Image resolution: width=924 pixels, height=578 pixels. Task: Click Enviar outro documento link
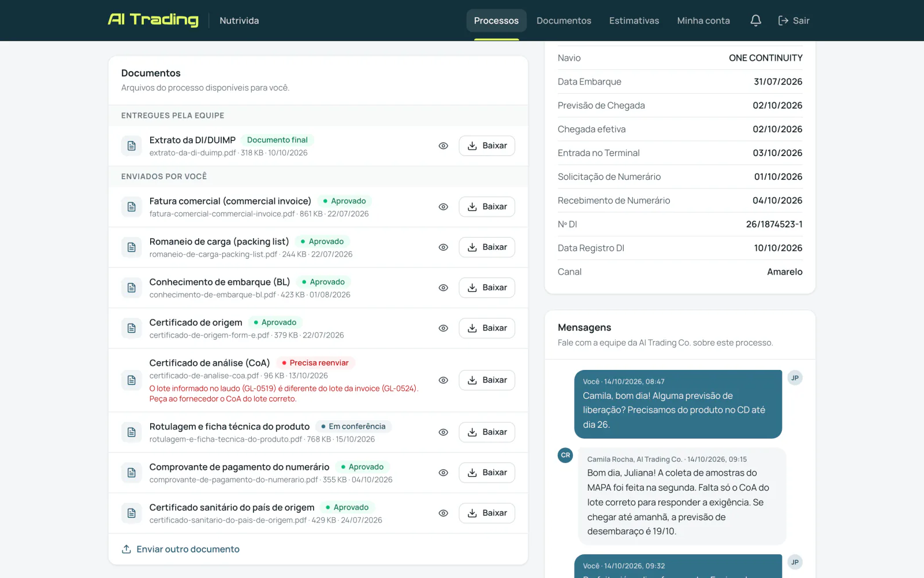click(x=181, y=549)
